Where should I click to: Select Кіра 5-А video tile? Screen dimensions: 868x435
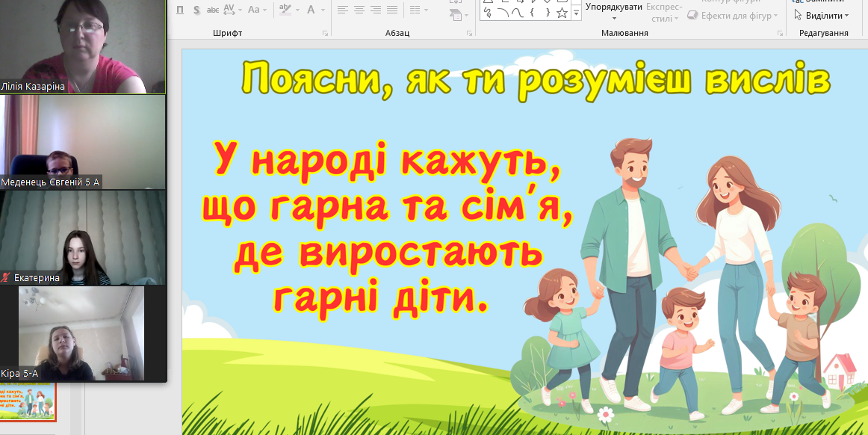pyautogui.click(x=81, y=333)
